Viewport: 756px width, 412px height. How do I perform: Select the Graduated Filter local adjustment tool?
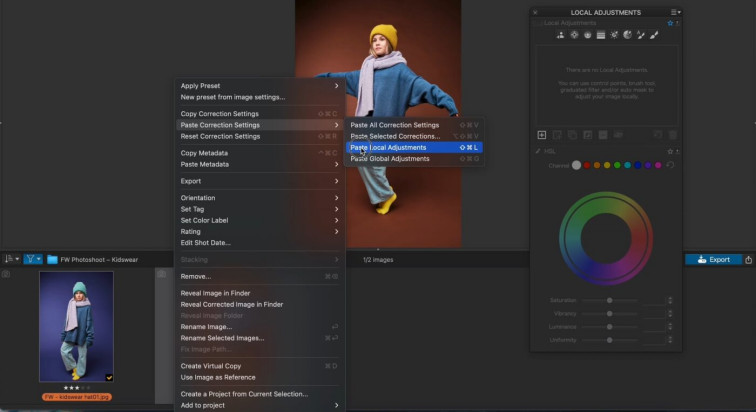pyautogui.click(x=601, y=35)
